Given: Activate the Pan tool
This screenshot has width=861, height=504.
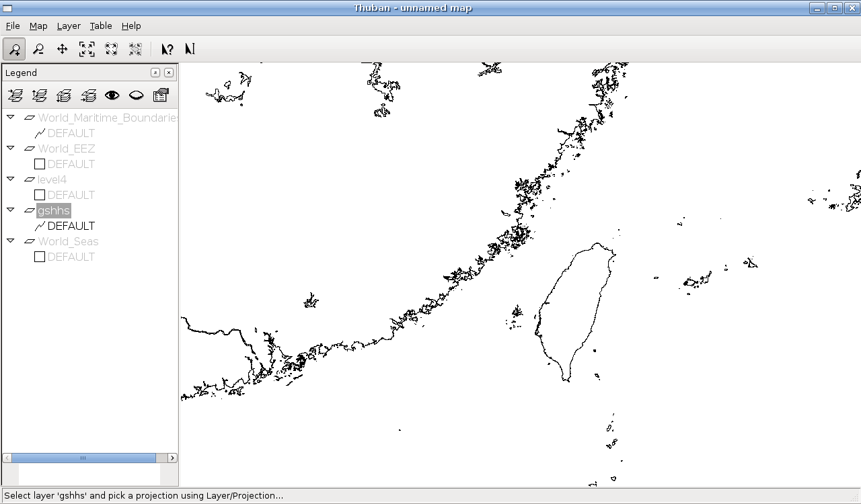Looking at the screenshot, I should coord(63,49).
